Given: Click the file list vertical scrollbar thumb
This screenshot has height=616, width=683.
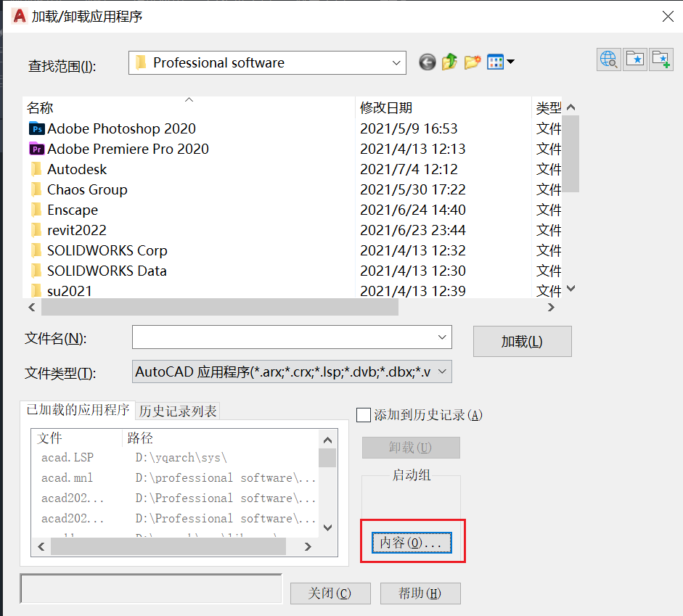Looking at the screenshot, I should [x=570, y=154].
